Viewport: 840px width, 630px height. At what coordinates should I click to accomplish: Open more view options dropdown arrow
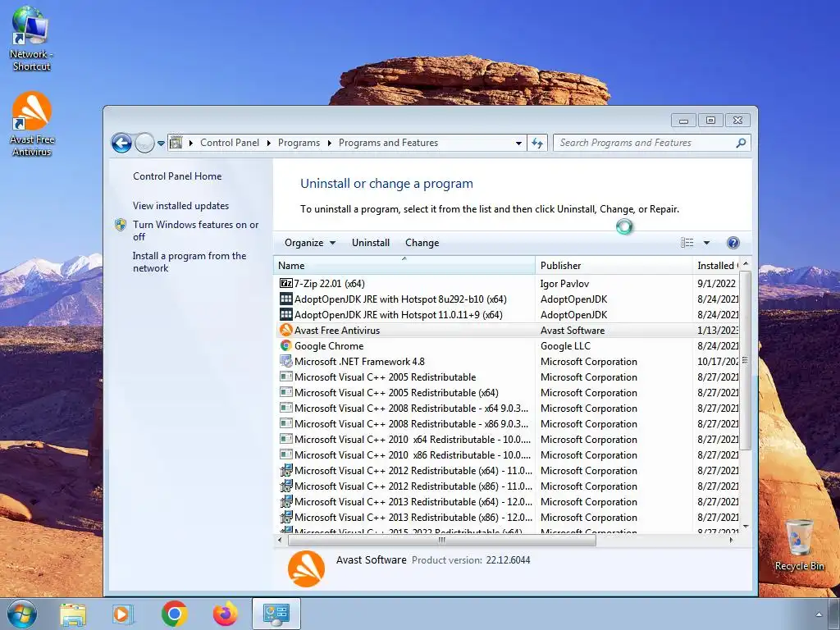(706, 243)
